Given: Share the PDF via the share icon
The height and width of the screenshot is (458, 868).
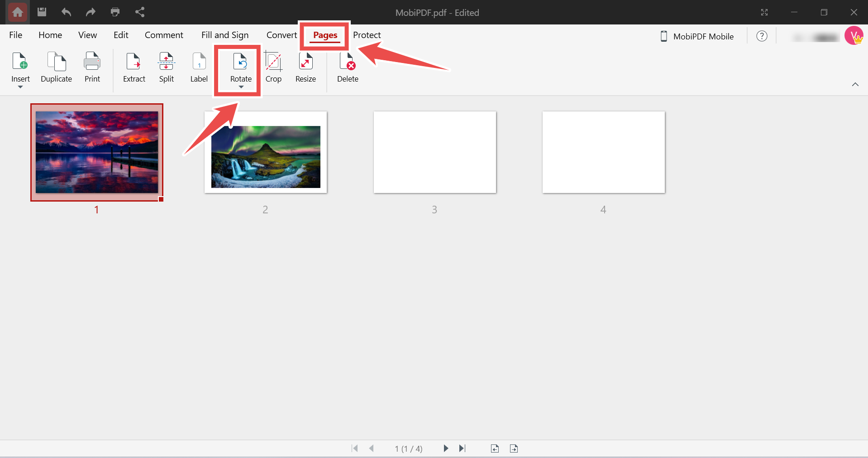Looking at the screenshot, I should (140, 12).
